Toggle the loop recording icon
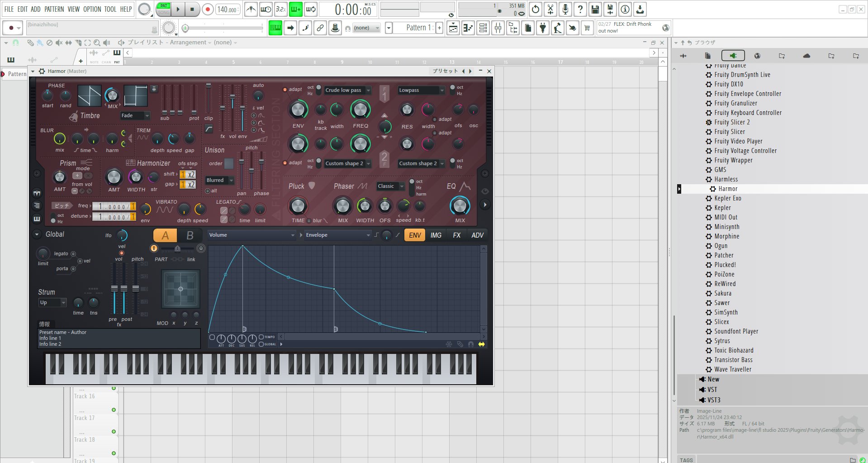 [x=311, y=9]
